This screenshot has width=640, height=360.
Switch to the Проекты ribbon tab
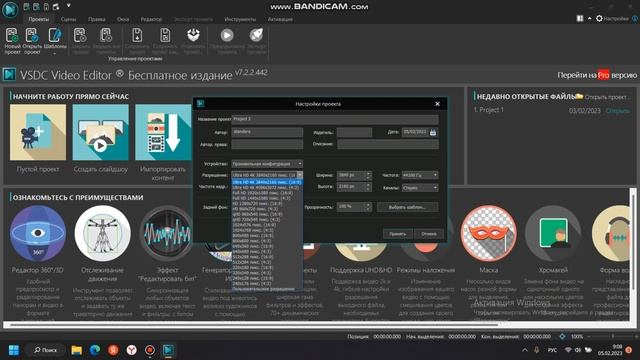39,19
